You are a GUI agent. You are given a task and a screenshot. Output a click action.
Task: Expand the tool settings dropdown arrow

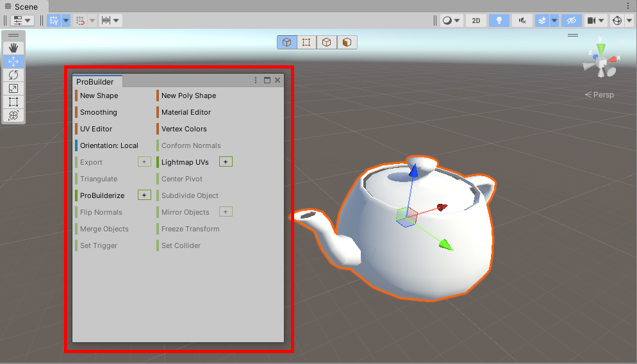(28, 21)
